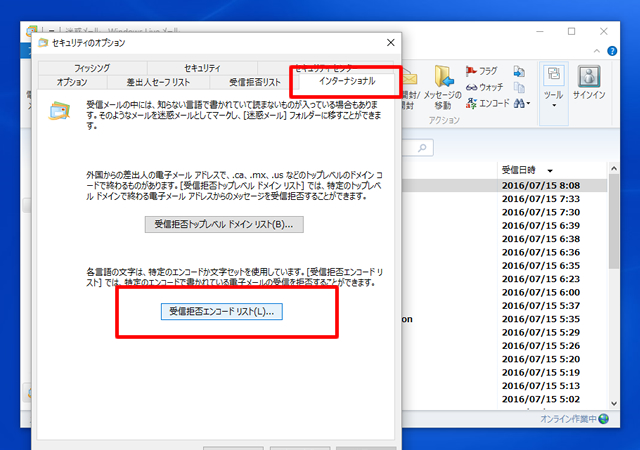Viewport: 640px width, 450px height.
Task: Click the セキュリティのオプション title bar icon
Action: coord(43,43)
